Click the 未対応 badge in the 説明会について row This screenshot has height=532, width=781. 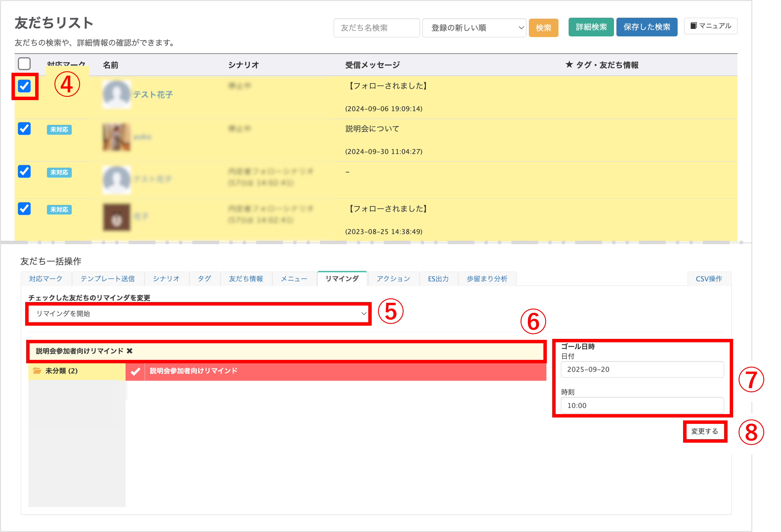(x=59, y=129)
